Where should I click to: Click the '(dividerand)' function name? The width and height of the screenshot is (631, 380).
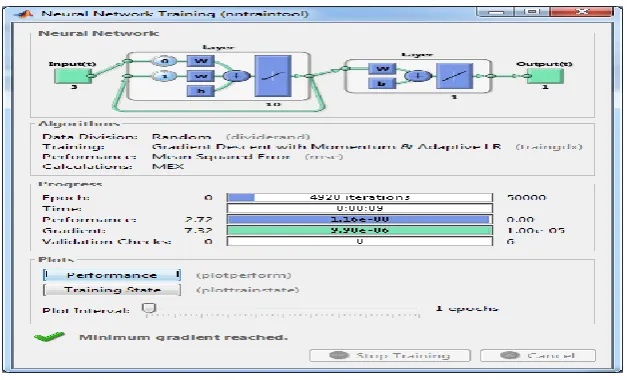(268, 137)
